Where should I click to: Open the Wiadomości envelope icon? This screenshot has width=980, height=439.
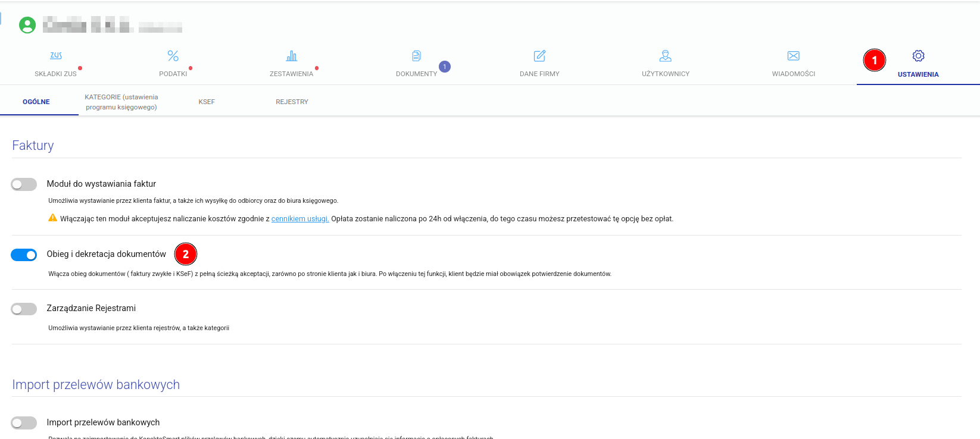(793, 56)
